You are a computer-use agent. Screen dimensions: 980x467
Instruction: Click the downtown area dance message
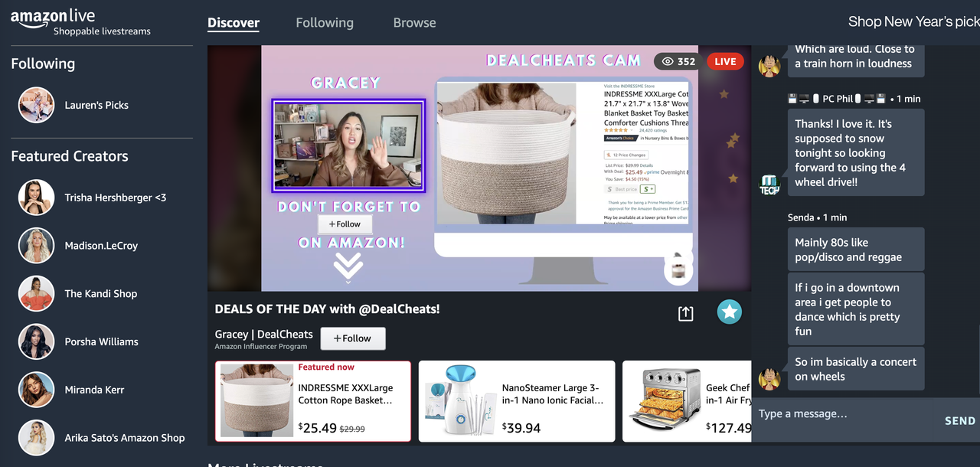856,309
